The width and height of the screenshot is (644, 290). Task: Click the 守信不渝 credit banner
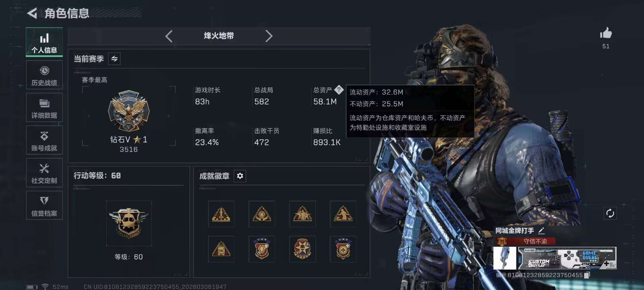click(x=526, y=241)
